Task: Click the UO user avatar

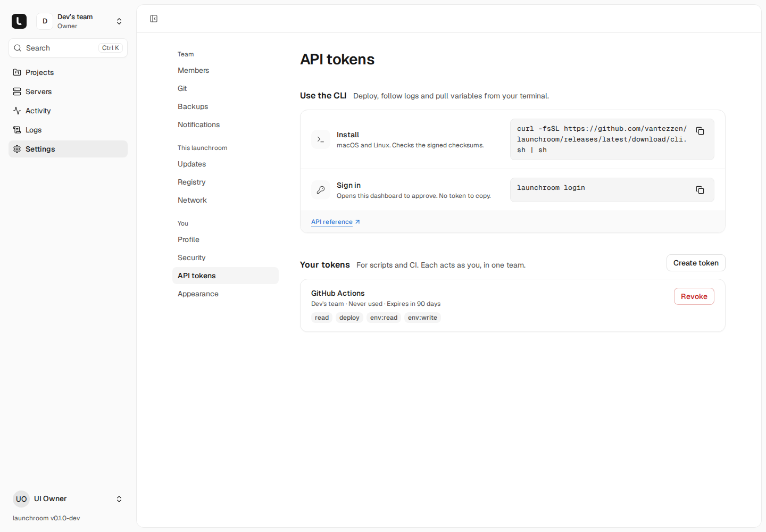Action: [21, 499]
